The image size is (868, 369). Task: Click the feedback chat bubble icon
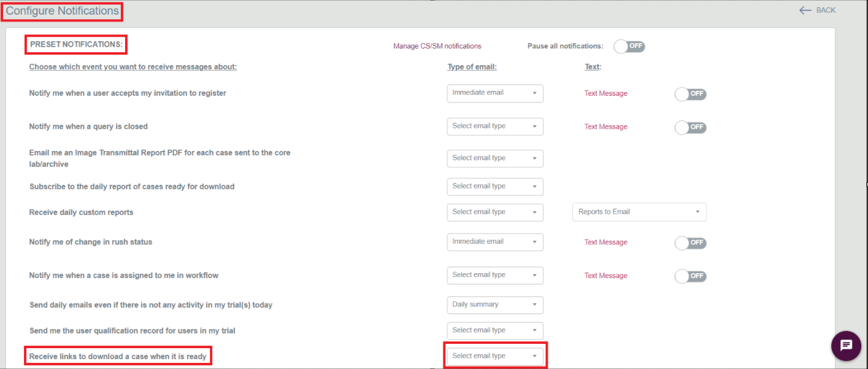[846, 346]
